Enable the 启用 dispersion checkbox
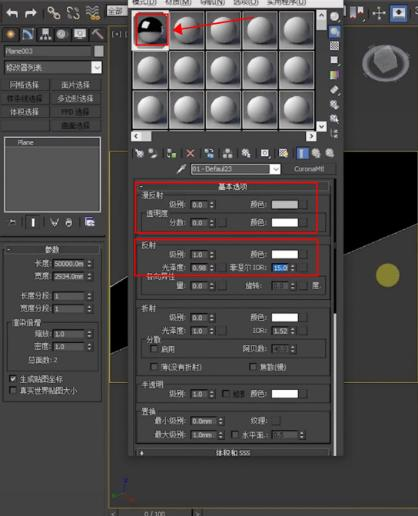The height and width of the screenshot is (516, 418). click(x=154, y=349)
